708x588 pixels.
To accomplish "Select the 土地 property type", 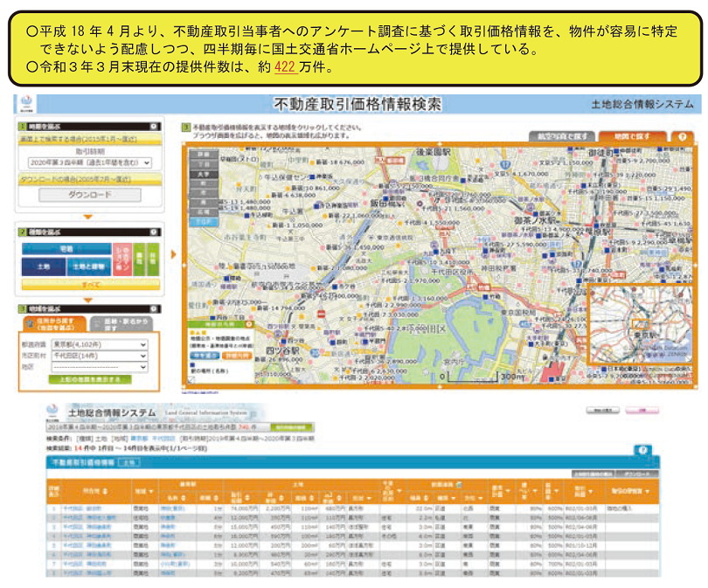I will 44,266.
